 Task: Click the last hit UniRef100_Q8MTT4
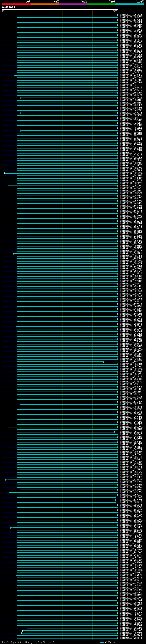coord(131,638)
